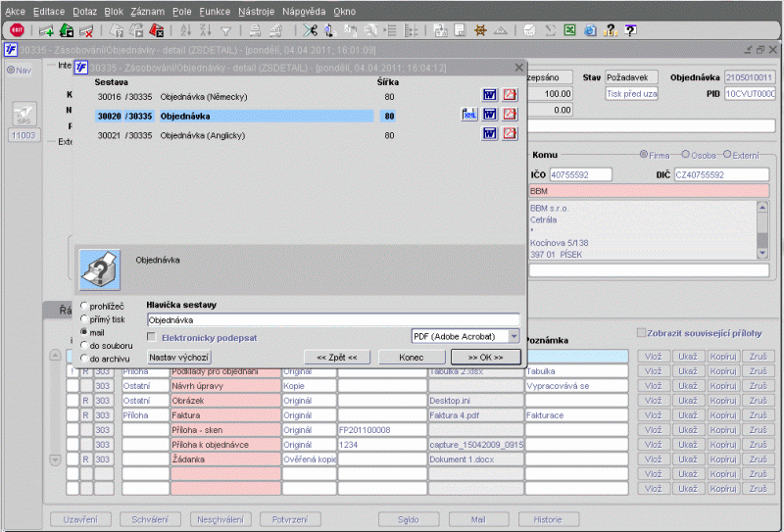The width and height of the screenshot is (784, 532).
Task: Open the Dotaz menu
Action: click(85, 11)
